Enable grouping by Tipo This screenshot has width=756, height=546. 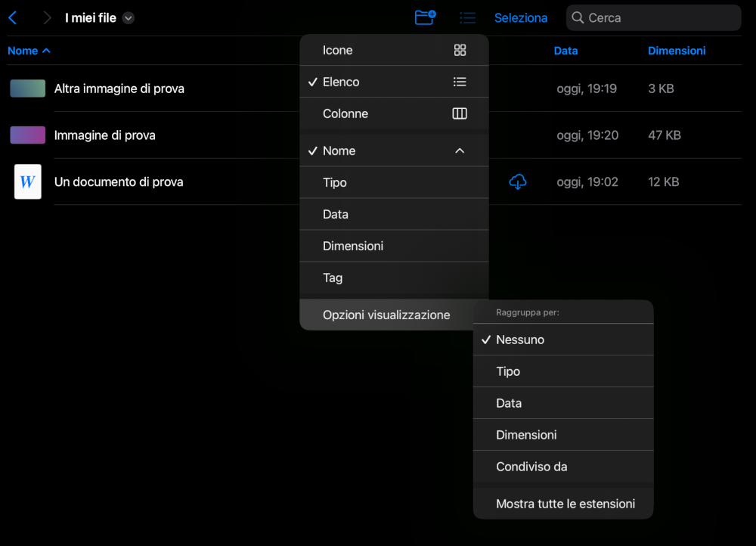[x=562, y=371]
